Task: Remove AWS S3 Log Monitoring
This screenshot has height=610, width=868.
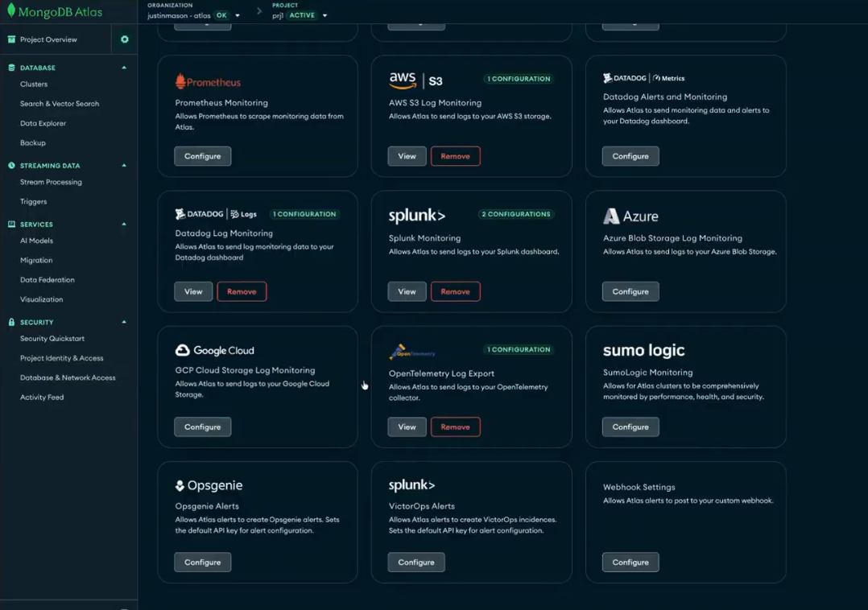Action: coord(455,156)
